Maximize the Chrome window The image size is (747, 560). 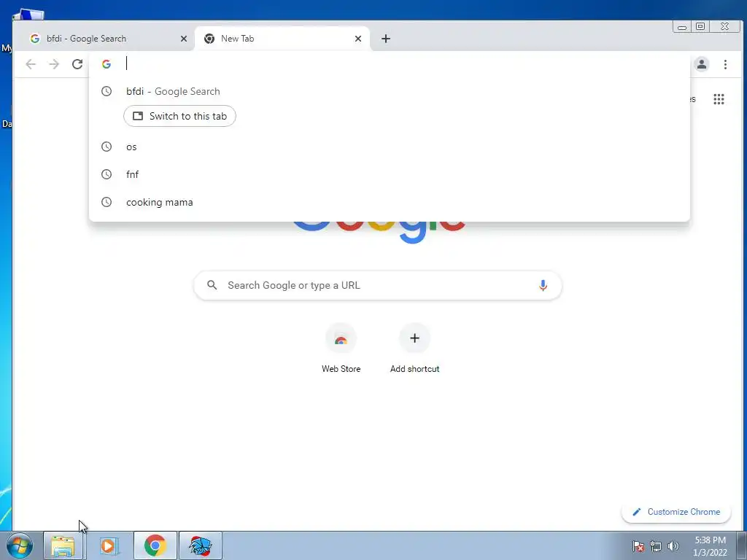(700, 27)
